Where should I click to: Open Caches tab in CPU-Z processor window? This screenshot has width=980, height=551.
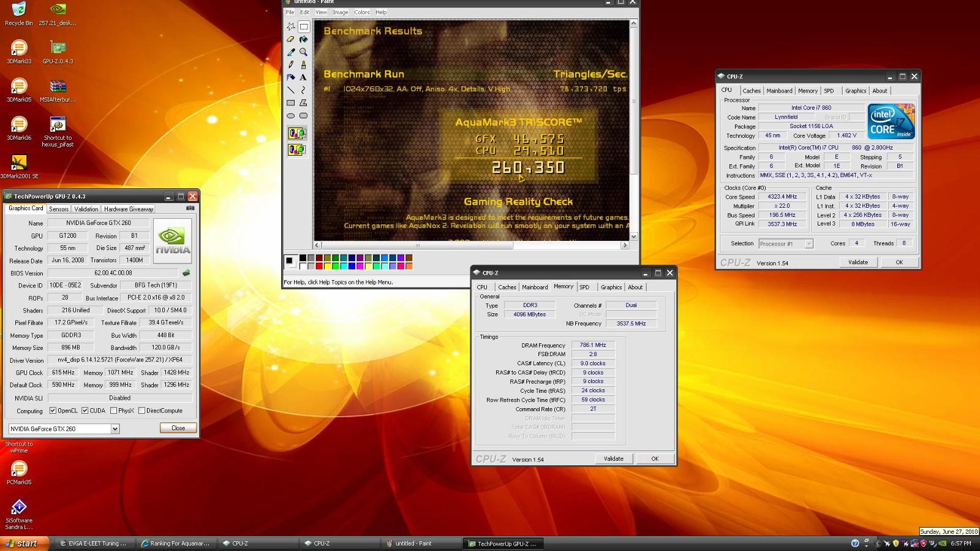pyautogui.click(x=752, y=91)
